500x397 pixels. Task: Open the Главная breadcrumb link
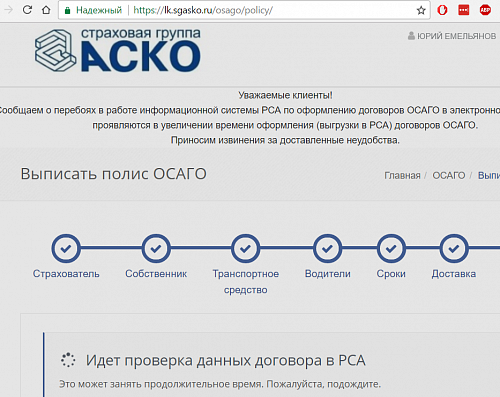pos(402,175)
